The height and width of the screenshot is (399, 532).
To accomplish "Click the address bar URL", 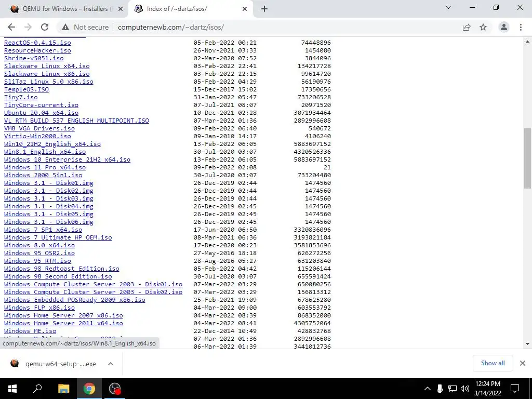I will click(x=170, y=27).
